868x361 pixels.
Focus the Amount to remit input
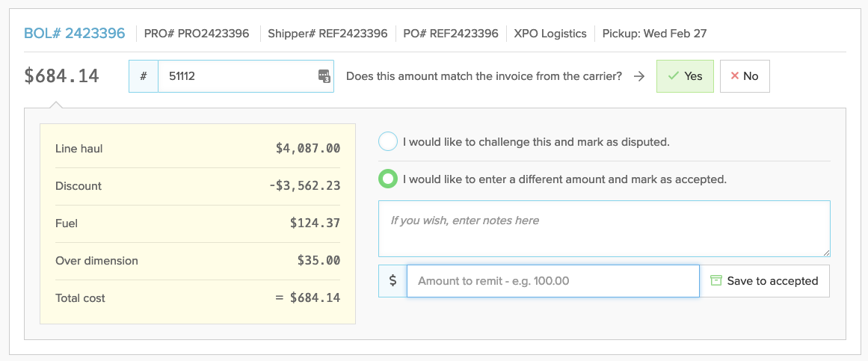click(x=552, y=281)
